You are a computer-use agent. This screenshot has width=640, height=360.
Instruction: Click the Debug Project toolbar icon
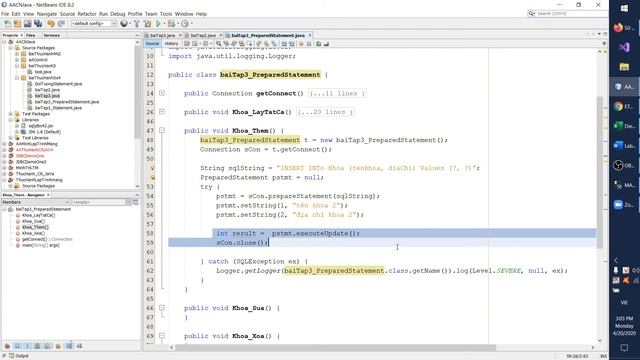171,24
